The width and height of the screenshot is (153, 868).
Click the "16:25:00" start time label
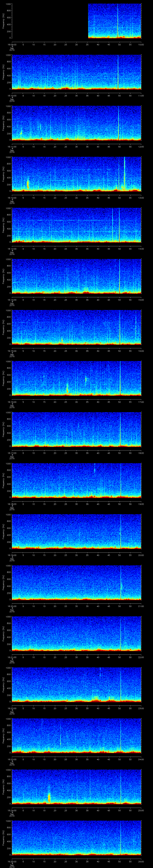point(12,861)
